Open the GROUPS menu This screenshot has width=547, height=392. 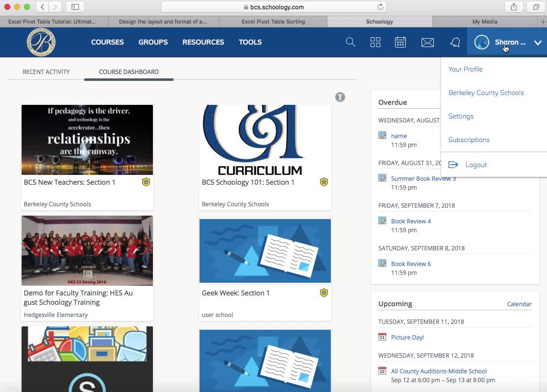pos(153,42)
